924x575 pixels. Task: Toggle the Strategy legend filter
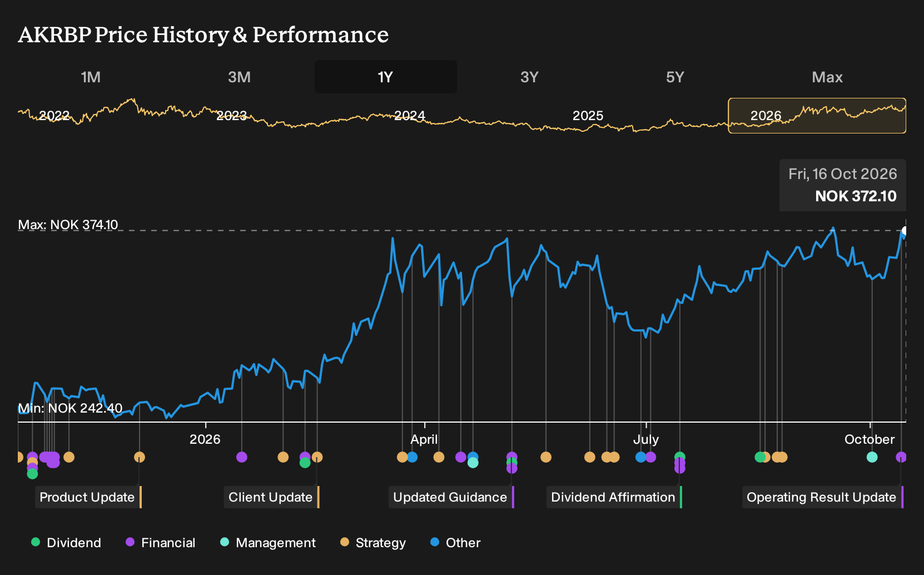click(x=373, y=543)
